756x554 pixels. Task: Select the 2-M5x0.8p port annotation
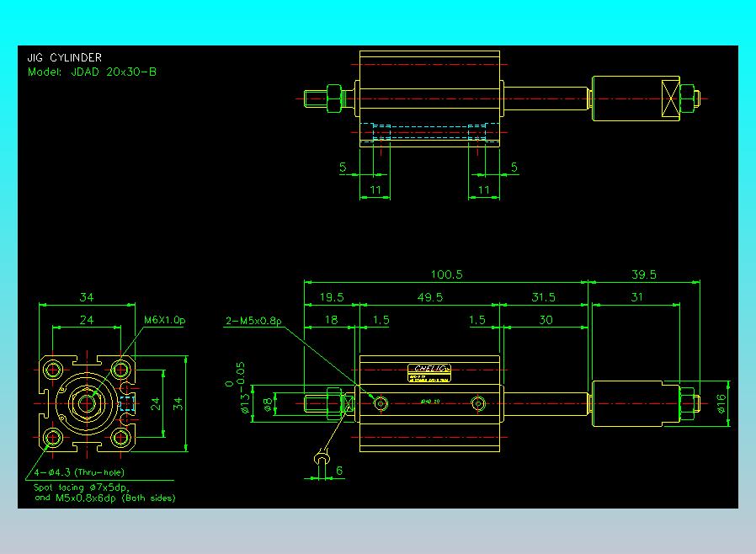[x=253, y=321]
